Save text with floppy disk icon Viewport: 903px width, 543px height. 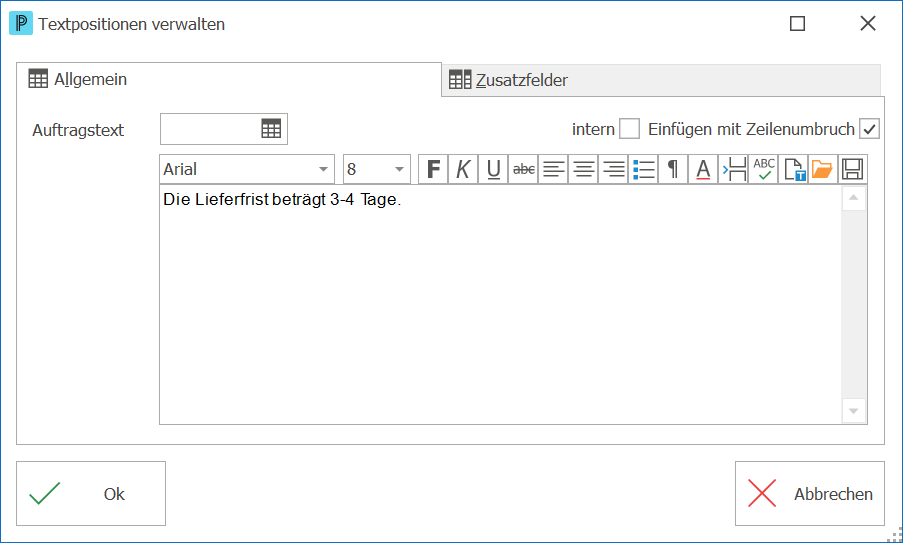click(853, 169)
